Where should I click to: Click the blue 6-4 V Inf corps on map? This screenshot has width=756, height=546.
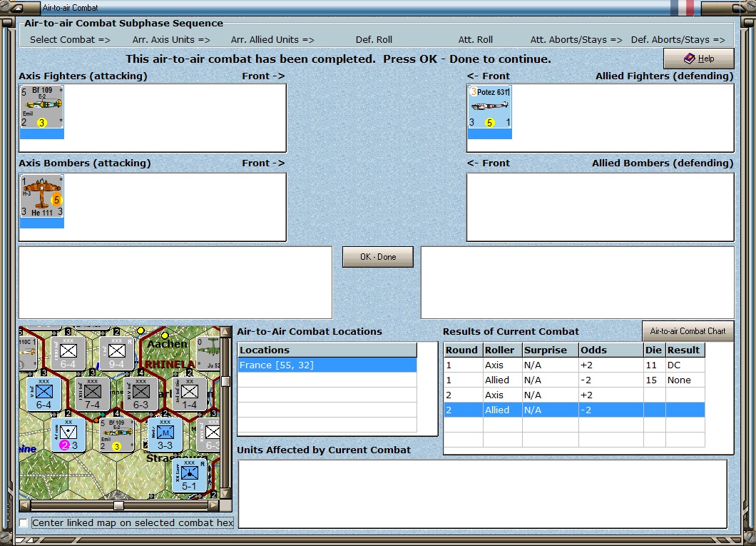coord(44,394)
